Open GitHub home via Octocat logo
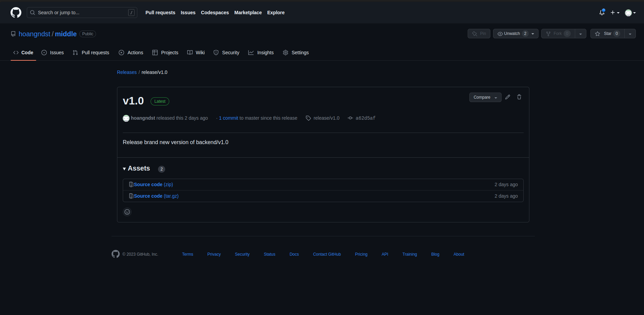 (16, 13)
